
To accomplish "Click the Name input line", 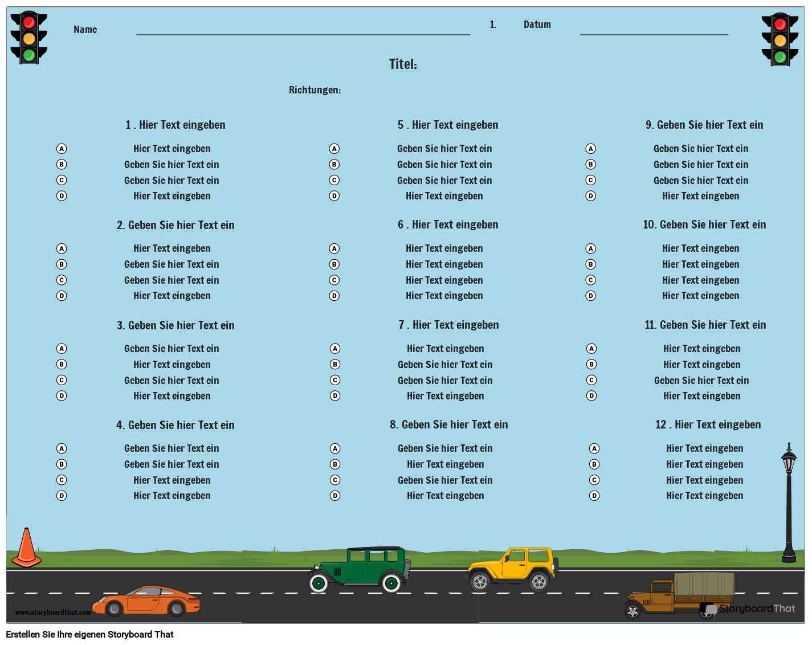I will [302, 34].
